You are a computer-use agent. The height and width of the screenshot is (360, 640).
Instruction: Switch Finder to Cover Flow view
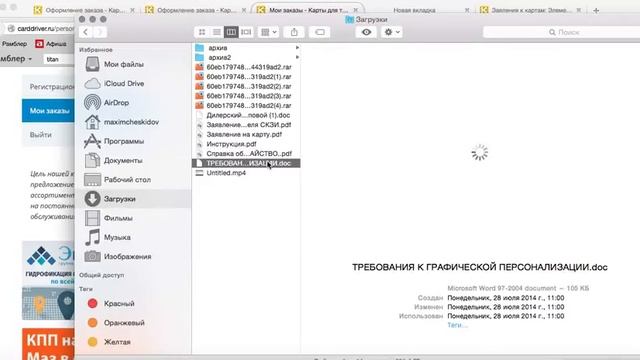point(246,32)
